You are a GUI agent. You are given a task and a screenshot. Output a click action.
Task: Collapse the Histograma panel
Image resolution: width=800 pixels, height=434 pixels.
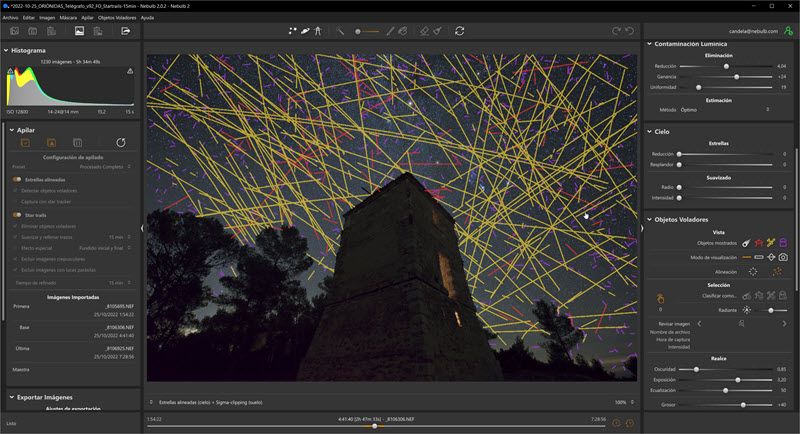pyautogui.click(x=6, y=50)
